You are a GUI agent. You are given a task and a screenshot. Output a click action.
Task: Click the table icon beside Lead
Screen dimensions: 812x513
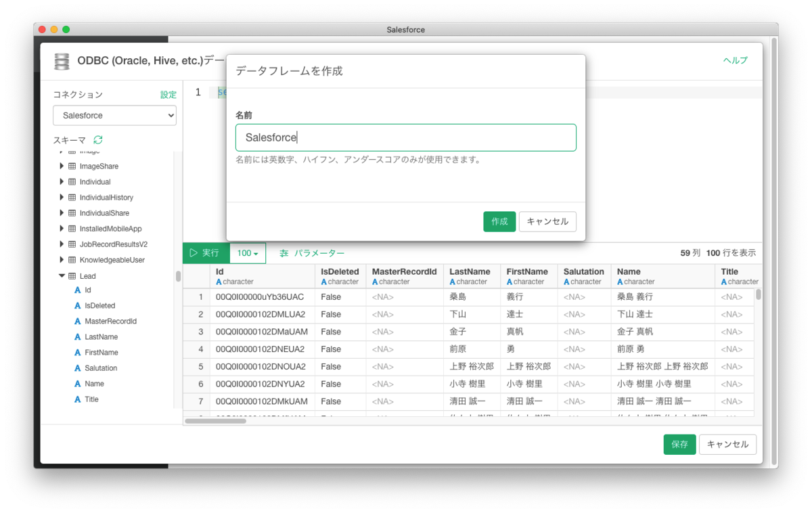pos(72,276)
